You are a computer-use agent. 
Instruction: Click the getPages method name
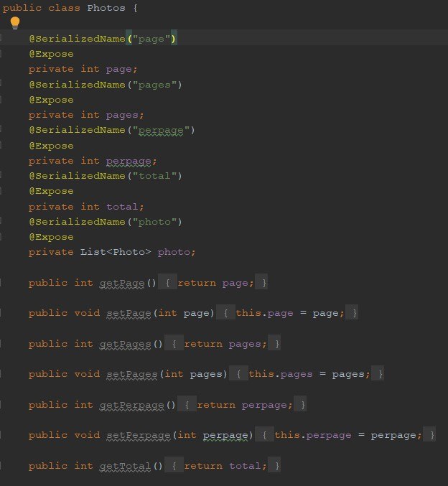(x=125, y=343)
